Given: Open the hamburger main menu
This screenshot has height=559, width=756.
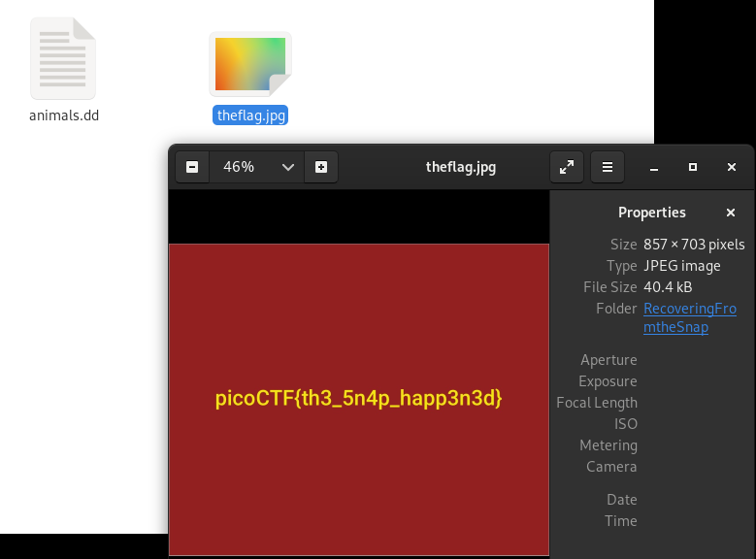Looking at the screenshot, I should pos(608,167).
